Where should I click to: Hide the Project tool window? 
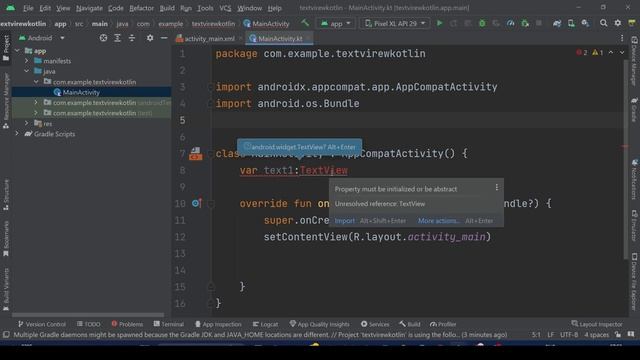(164, 38)
